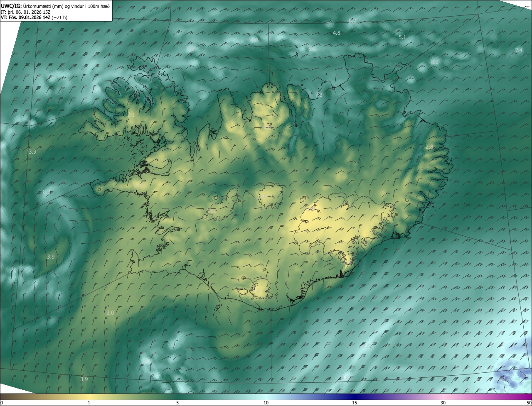
Task: Click the map title 'UWC/IG: Úrkomumætti (mm) og vindur'
Action: pos(56,5)
